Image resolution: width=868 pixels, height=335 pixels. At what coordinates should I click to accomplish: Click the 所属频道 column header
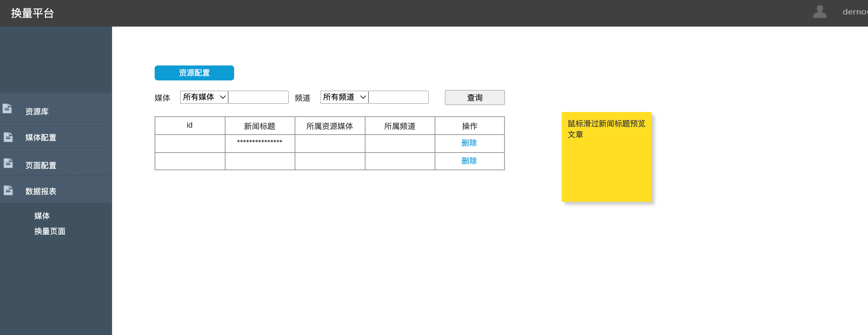(400, 126)
